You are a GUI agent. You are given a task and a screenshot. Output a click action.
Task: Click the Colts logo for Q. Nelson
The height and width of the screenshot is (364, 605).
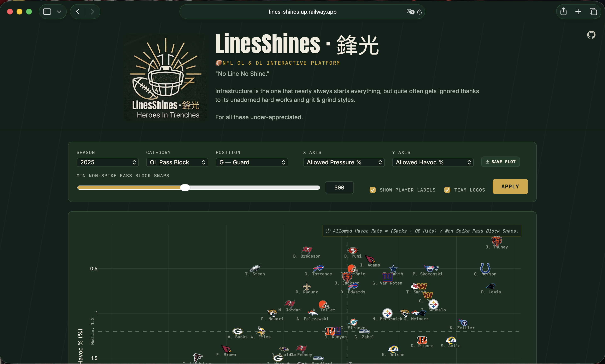[x=485, y=268]
